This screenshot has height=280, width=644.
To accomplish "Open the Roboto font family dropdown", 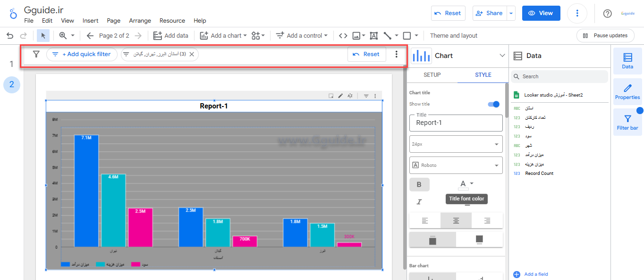I will coord(456,165).
